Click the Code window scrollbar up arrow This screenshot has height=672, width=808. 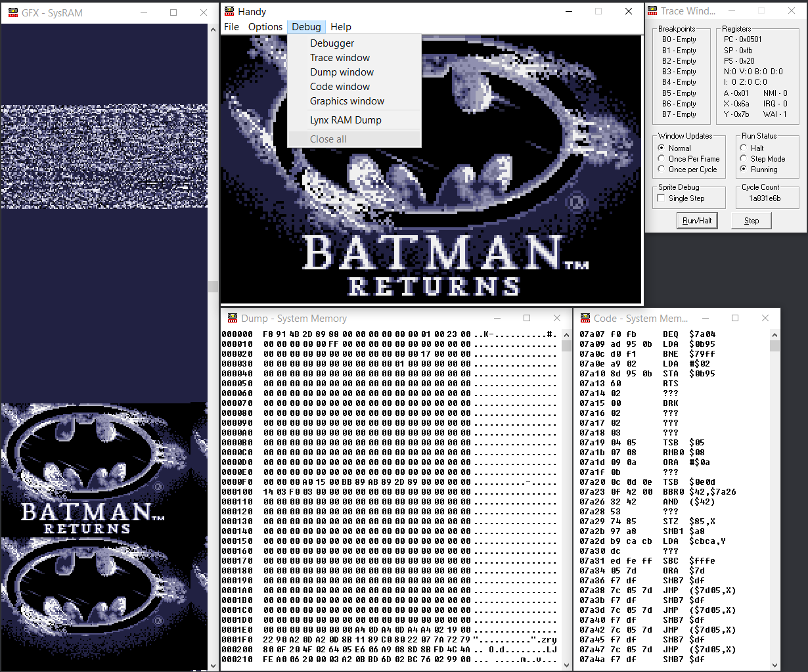774,335
